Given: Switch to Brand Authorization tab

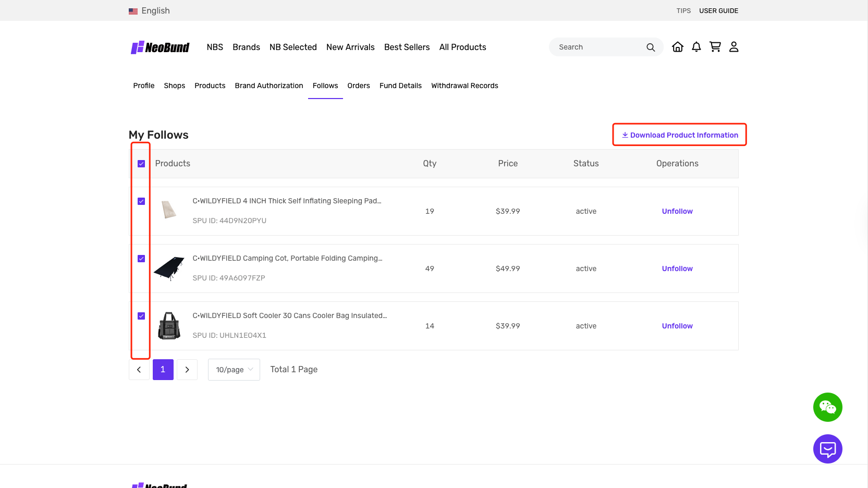Looking at the screenshot, I should [x=269, y=86].
